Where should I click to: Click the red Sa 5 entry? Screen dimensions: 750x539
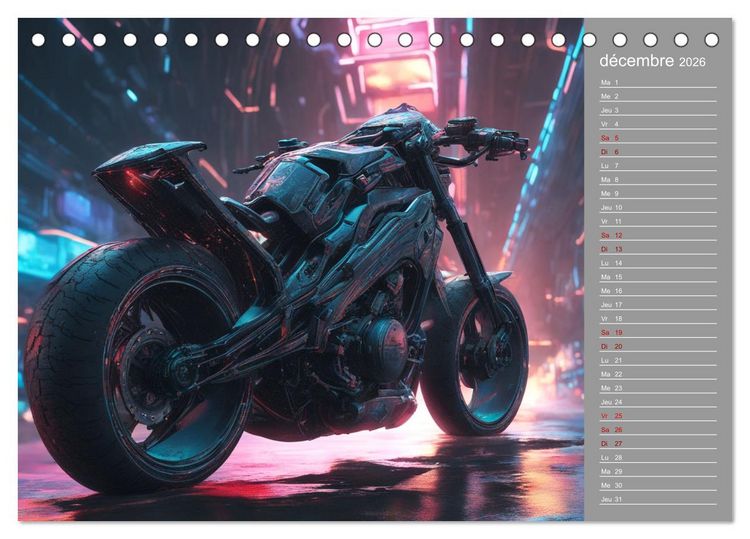coord(658,138)
